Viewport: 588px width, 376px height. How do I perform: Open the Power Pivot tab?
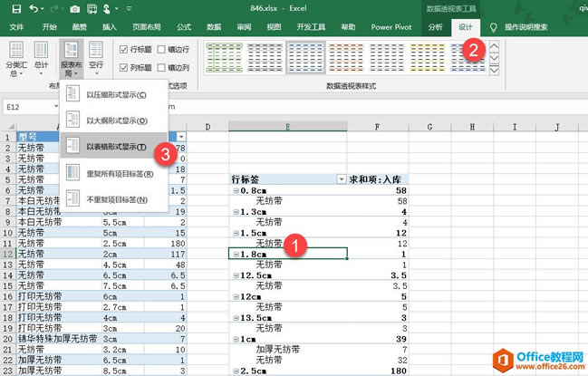tap(391, 27)
